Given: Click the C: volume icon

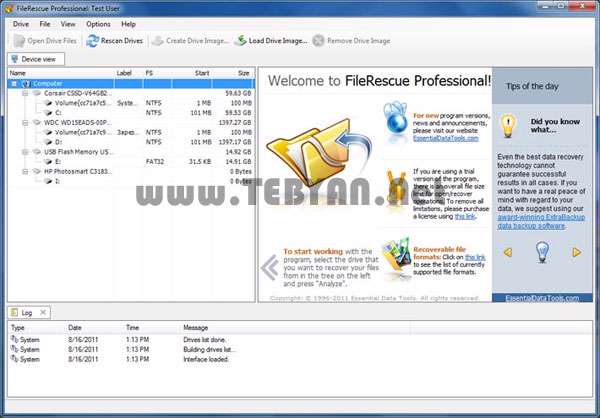Looking at the screenshot, I should (48, 113).
